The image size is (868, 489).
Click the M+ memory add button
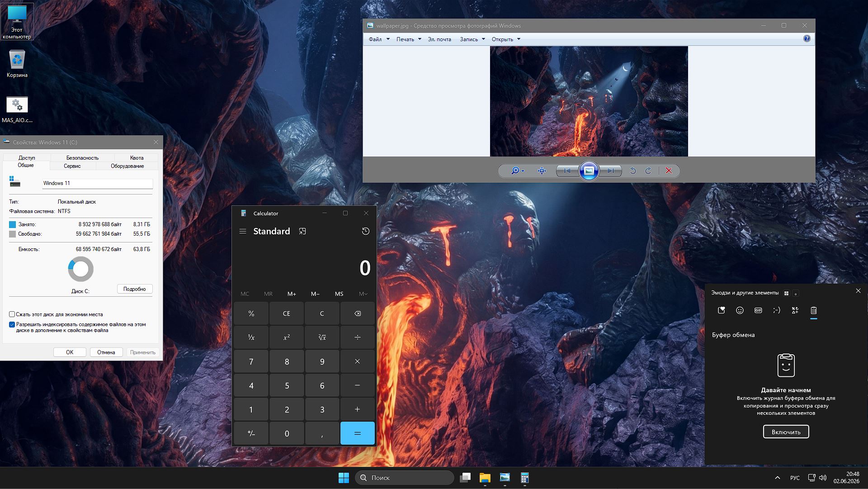pos(292,294)
